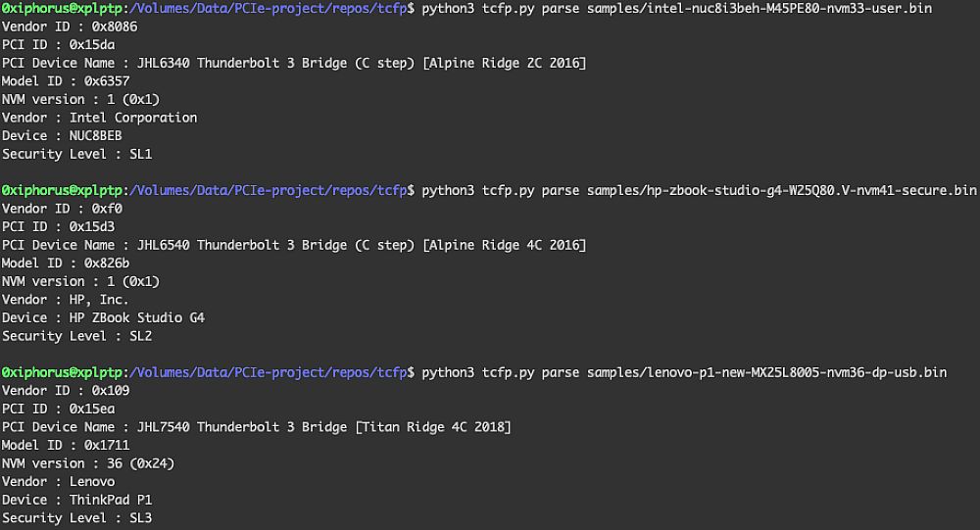Click the NVM version 36 (0x24) value
Screen dimensions: 980x530
(140, 463)
